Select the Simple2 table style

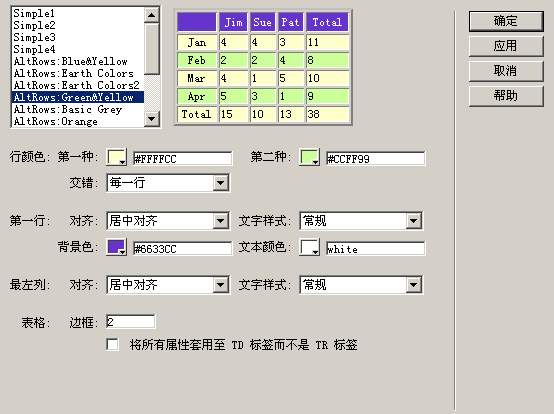(x=78, y=25)
